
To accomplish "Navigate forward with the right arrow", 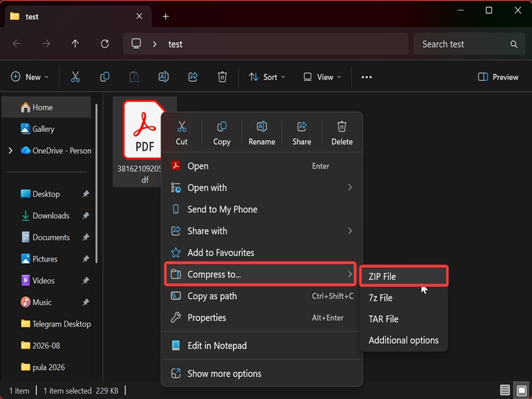I will [46, 44].
